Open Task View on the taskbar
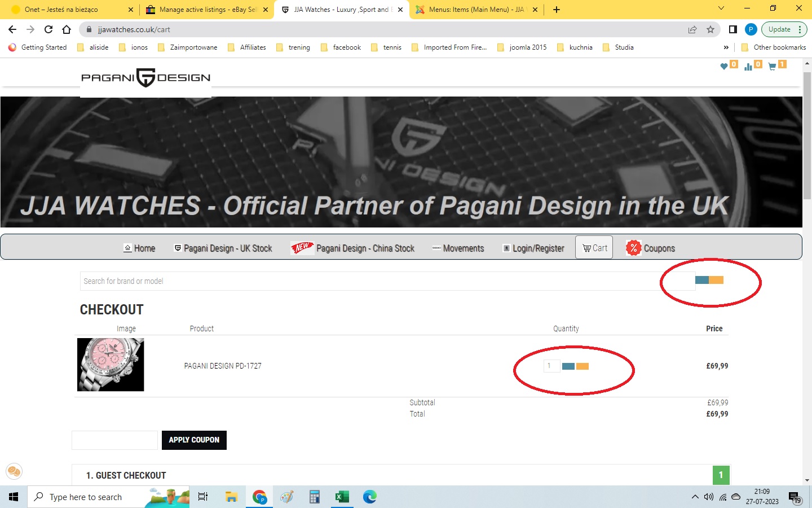 [x=203, y=497]
